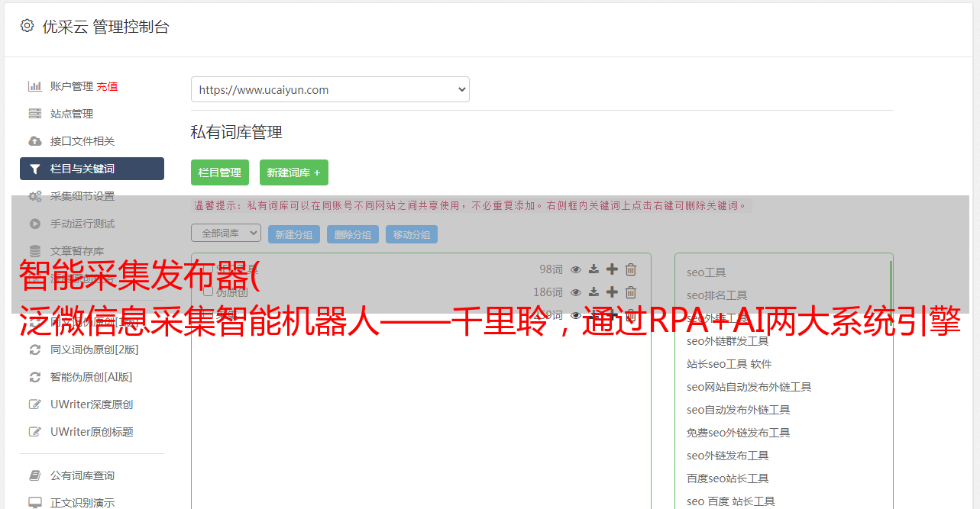This screenshot has width=980, height=509.
Task: Click the edit icon of UWriter原创标题
Action: [35, 432]
